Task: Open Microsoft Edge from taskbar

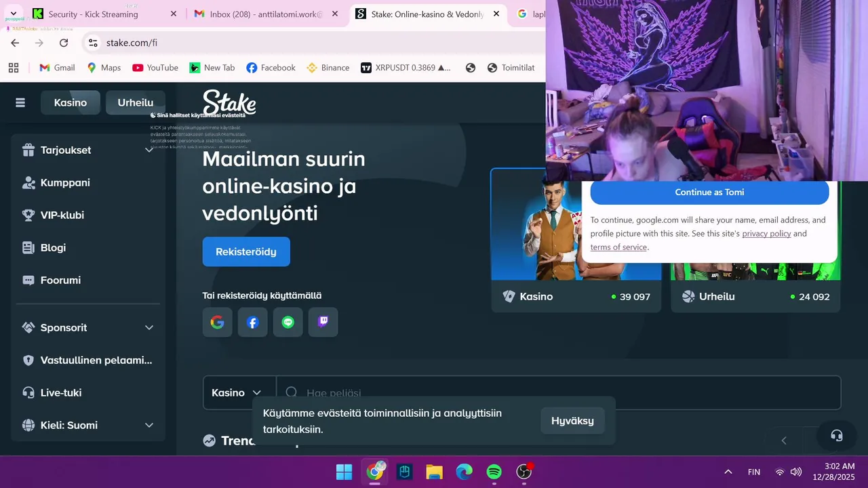Action: 464,472
